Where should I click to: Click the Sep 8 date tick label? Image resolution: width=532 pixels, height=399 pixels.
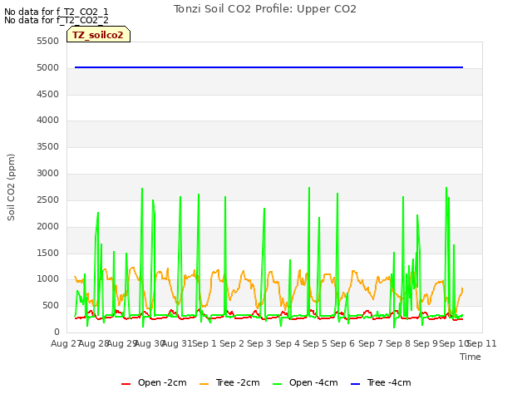[x=398, y=343]
